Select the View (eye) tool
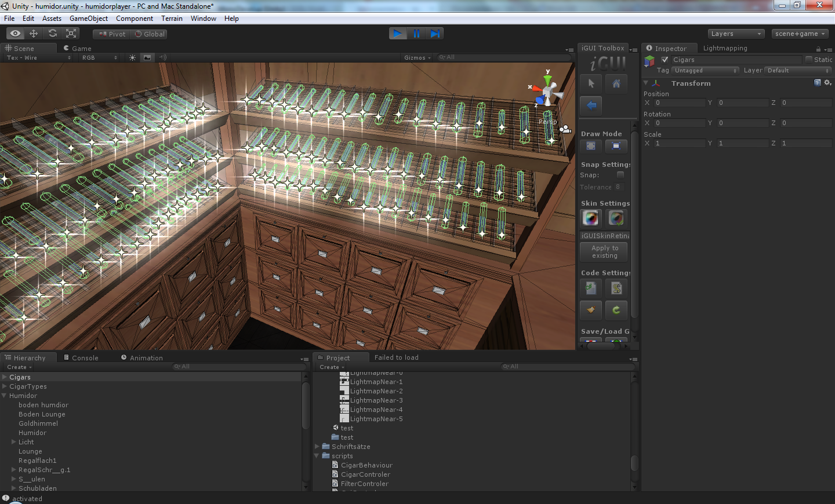835x504 pixels. (x=16, y=34)
